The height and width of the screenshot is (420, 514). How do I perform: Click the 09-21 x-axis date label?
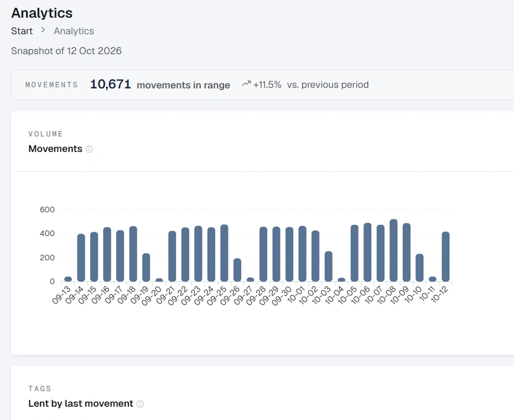166,295
